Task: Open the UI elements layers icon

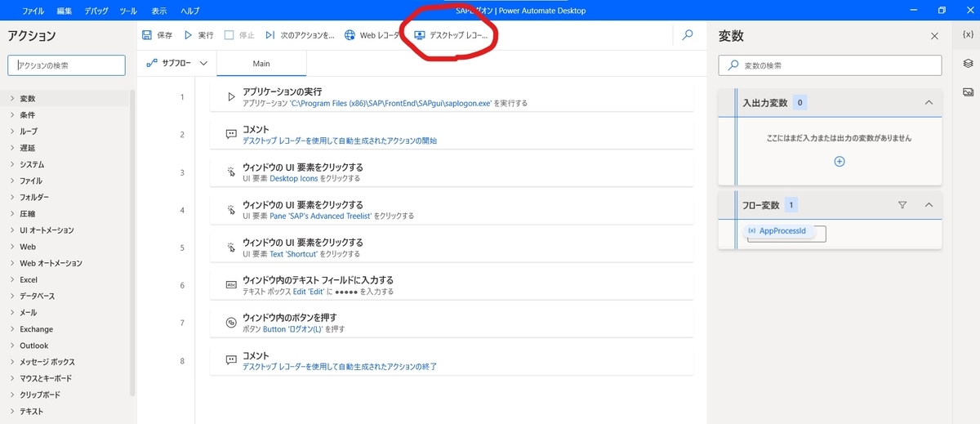Action: (968, 63)
